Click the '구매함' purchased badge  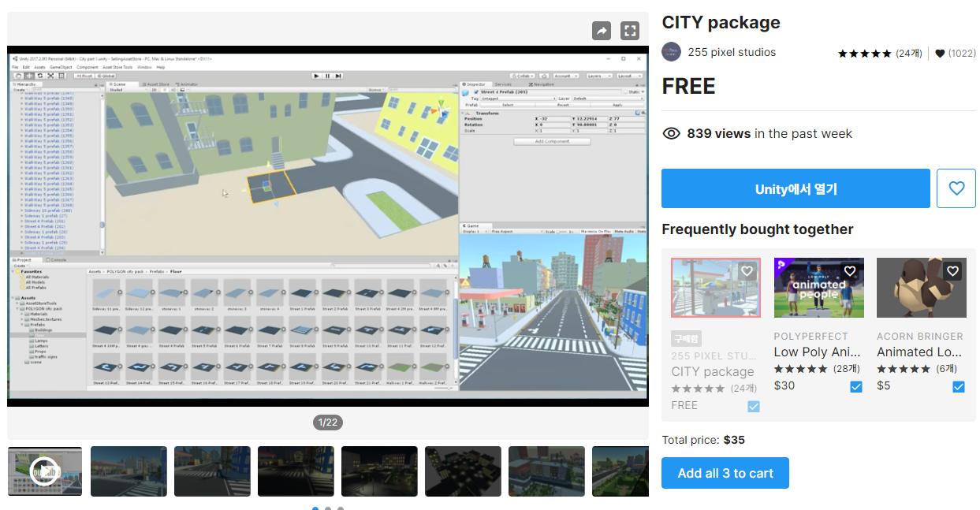(686, 339)
